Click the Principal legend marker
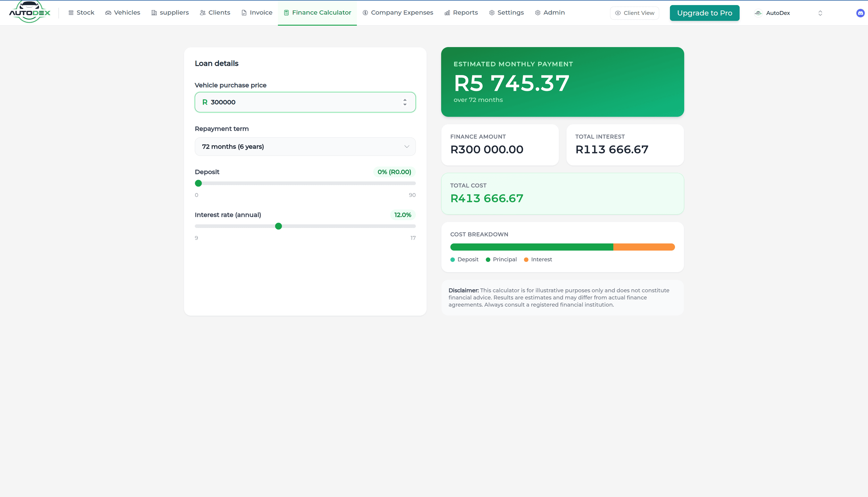The height and width of the screenshot is (497, 868). pos(489,260)
